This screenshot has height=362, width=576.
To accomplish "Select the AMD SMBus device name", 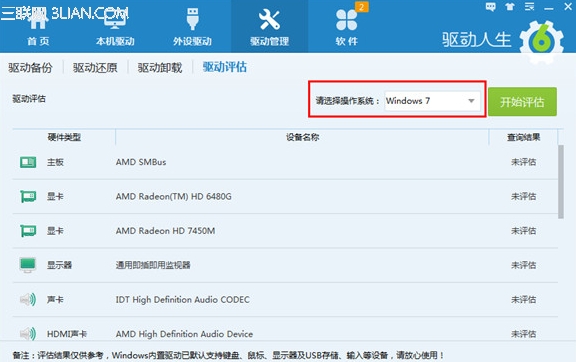I will pos(141,162).
